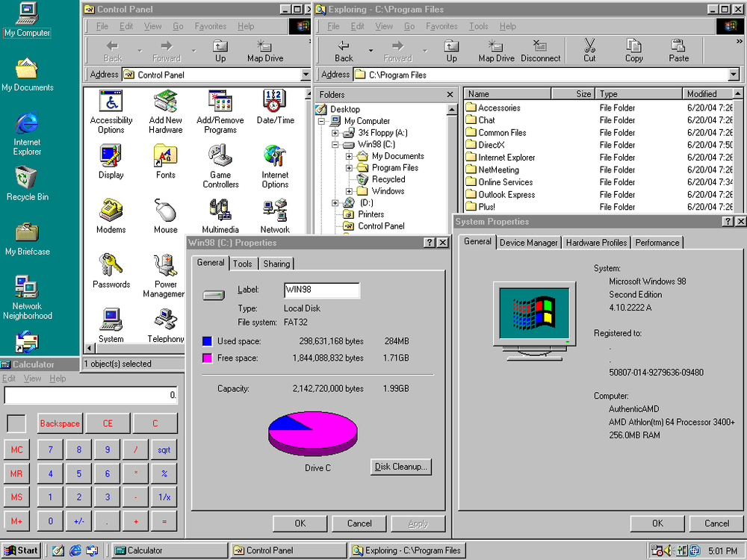Click the Internet Explorer quick launch icon
This screenshot has height=560, width=747.
pos(75,550)
